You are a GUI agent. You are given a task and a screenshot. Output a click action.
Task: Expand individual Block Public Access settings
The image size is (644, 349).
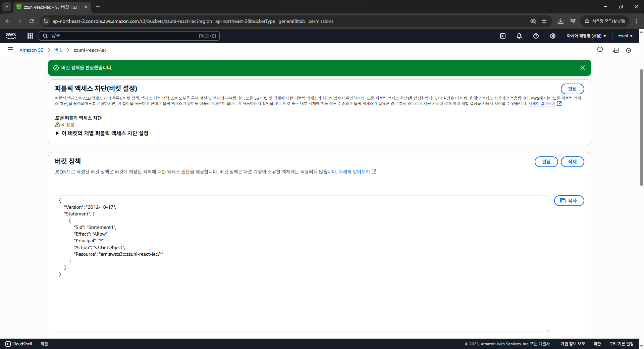point(102,133)
